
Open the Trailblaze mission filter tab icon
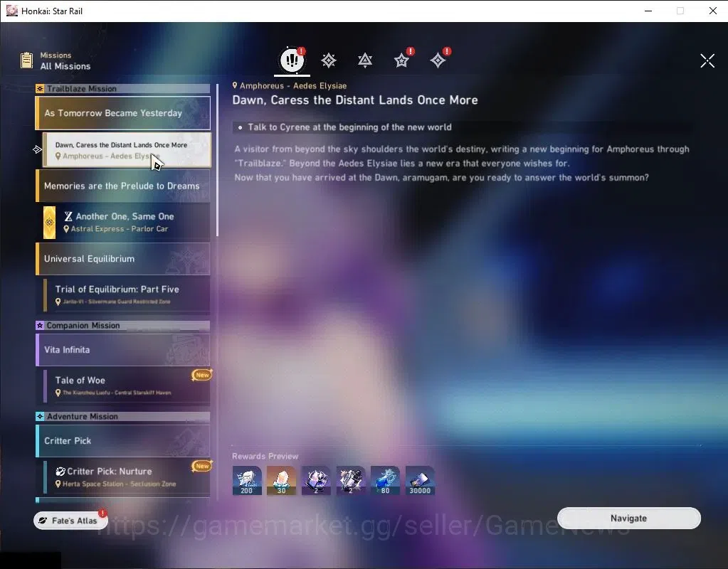(329, 60)
